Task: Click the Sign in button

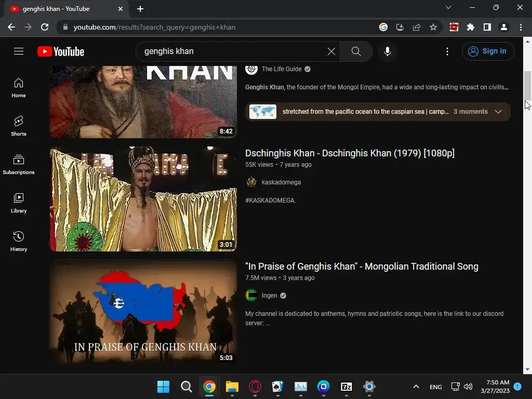Action: click(x=488, y=51)
